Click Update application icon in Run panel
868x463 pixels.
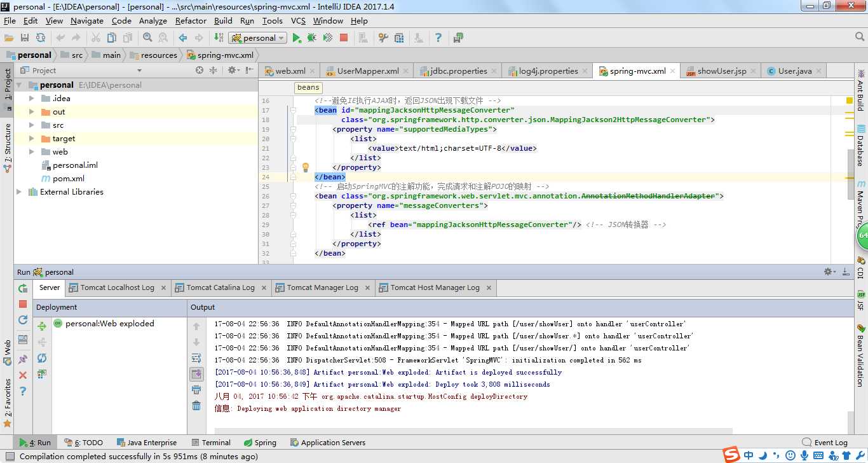[x=23, y=320]
